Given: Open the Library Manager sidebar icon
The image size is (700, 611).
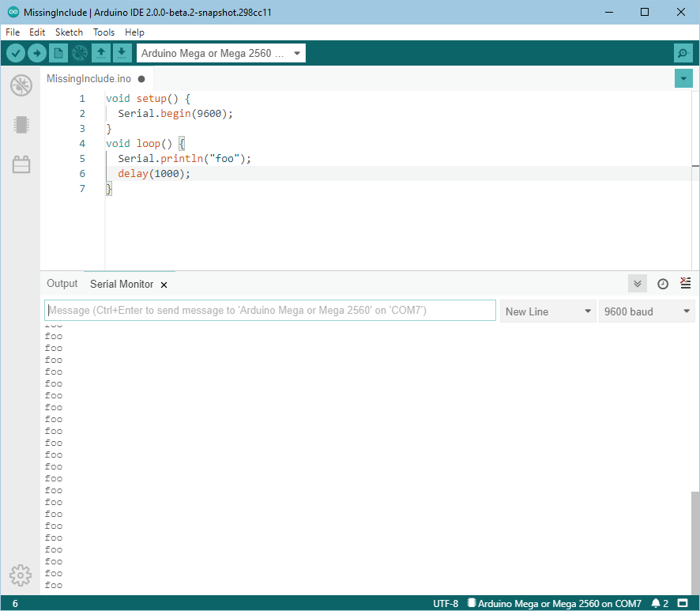Looking at the screenshot, I should click(21, 164).
